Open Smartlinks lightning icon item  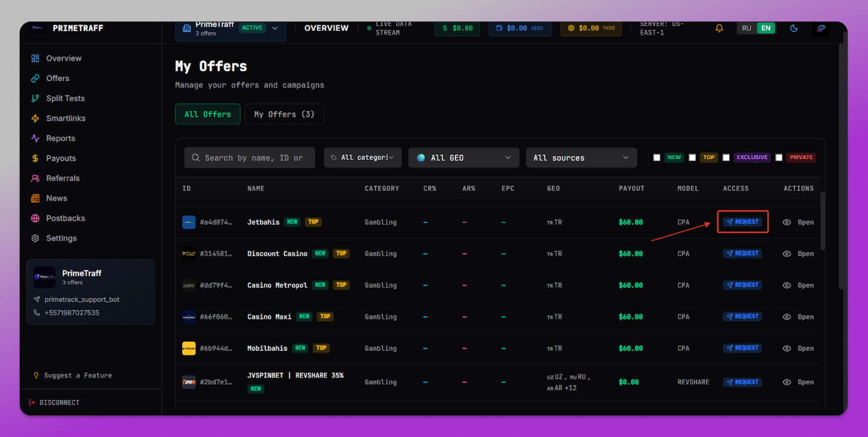pyautogui.click(x=58, y=118)
